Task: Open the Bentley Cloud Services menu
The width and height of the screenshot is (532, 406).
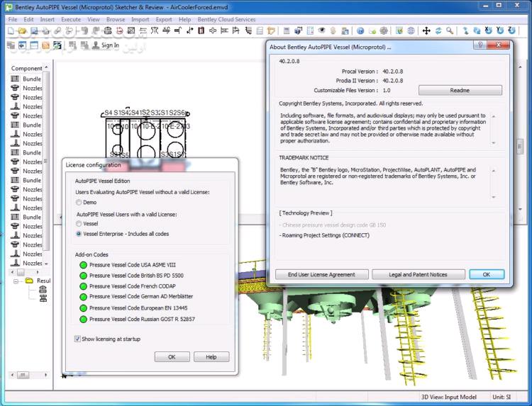Action: pos(226,20)
